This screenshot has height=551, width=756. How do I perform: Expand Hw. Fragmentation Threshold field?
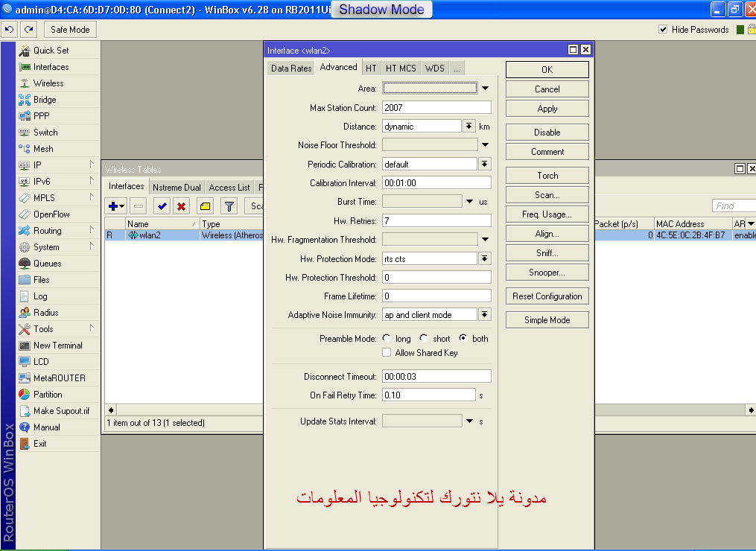pyautogui.click(x=485, y=240)
